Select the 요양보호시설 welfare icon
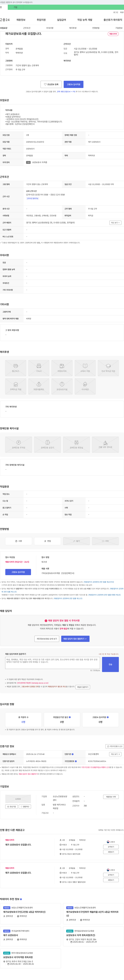 pyautogui.click(x=62, y=387)
